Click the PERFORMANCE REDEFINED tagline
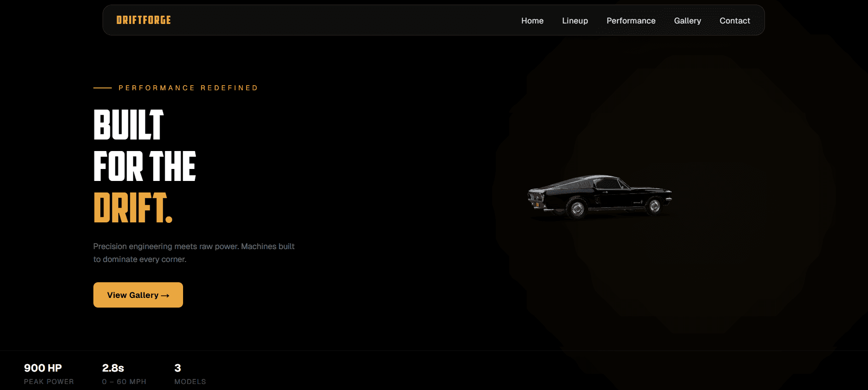The width and height of the screenshot is (868, 390). pos(188,88)
